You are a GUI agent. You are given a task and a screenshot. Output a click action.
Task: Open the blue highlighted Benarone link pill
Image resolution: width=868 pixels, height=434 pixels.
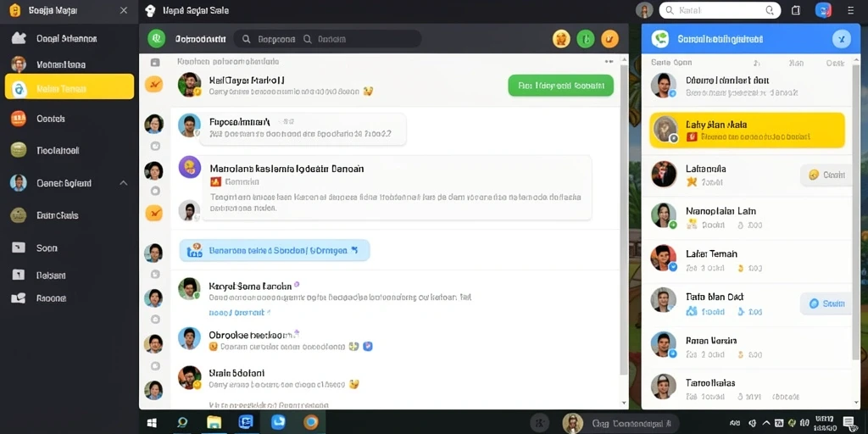point(275,250)
